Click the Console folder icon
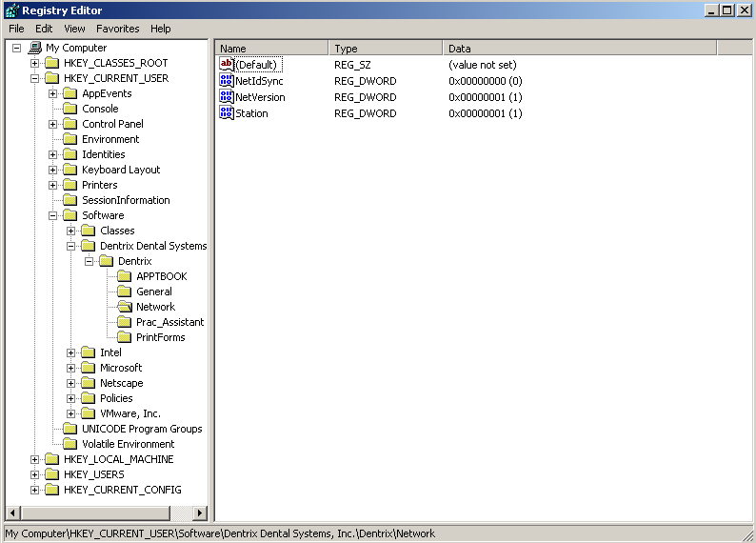The image size is (756, 543). [x=70, y=109]
